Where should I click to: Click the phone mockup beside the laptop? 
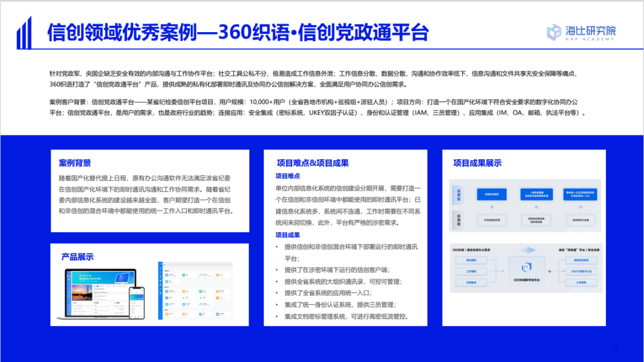click(x=137, y=302)
